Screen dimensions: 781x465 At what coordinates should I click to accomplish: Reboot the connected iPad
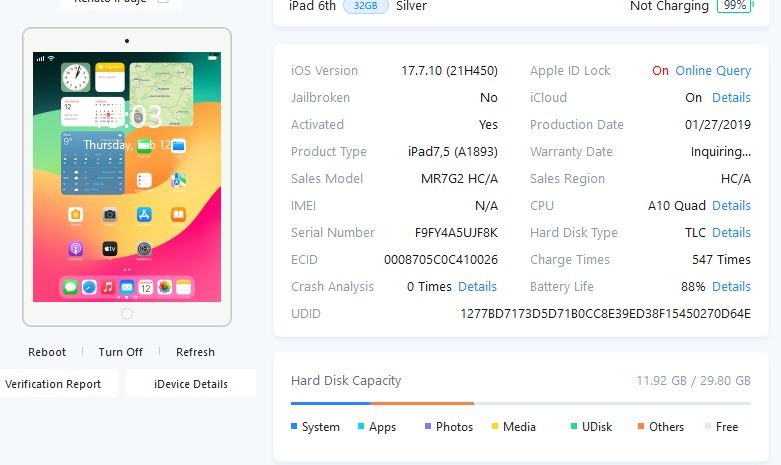(47, 352)
